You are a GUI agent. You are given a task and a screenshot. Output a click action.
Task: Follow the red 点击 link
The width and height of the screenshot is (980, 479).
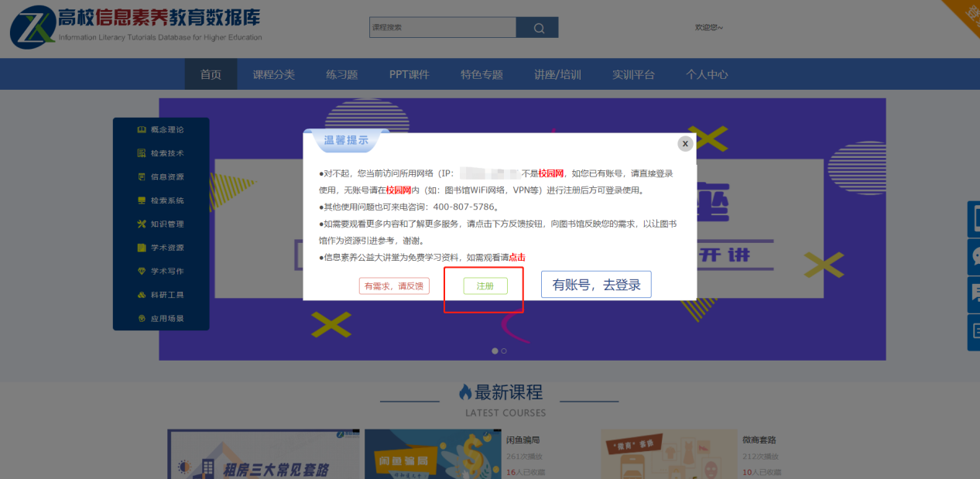(x=517, y=258)
